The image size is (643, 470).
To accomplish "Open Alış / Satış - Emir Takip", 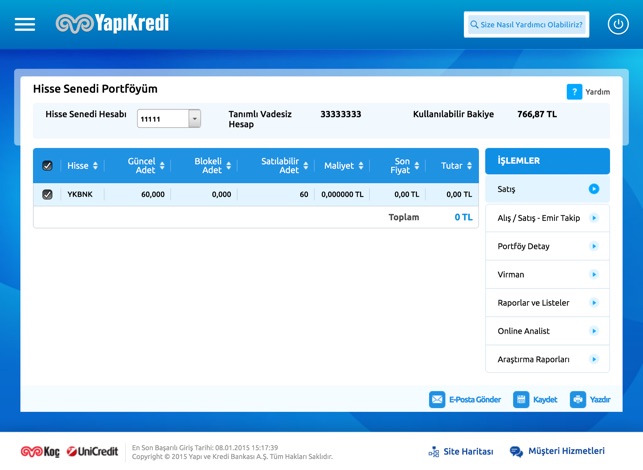I will point(547,218).
